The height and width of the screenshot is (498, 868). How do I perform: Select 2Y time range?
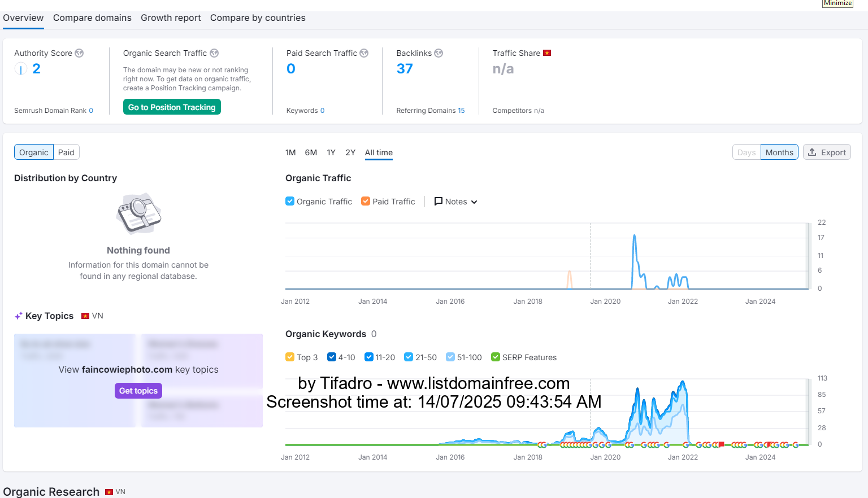[350, 152]
